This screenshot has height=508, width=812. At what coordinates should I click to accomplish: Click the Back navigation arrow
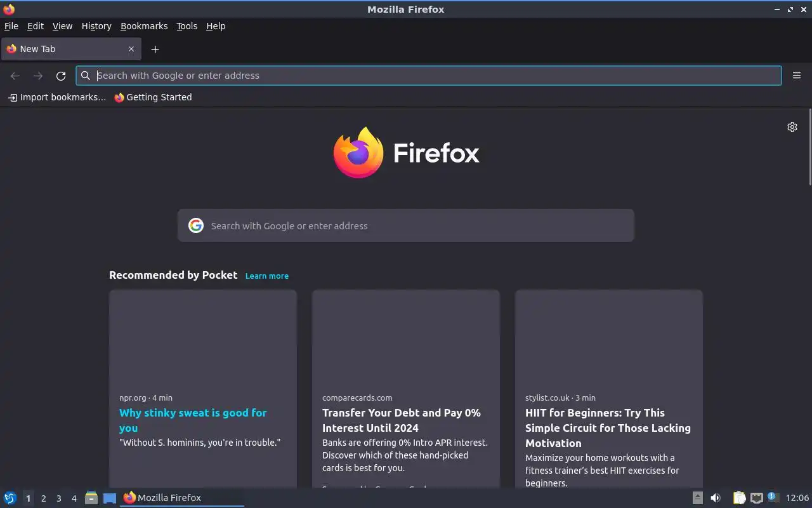[15, 76]
